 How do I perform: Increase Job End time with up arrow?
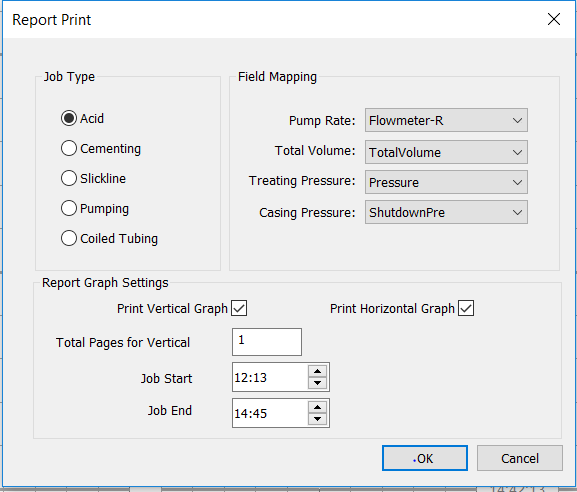click(x=317, y=407)
